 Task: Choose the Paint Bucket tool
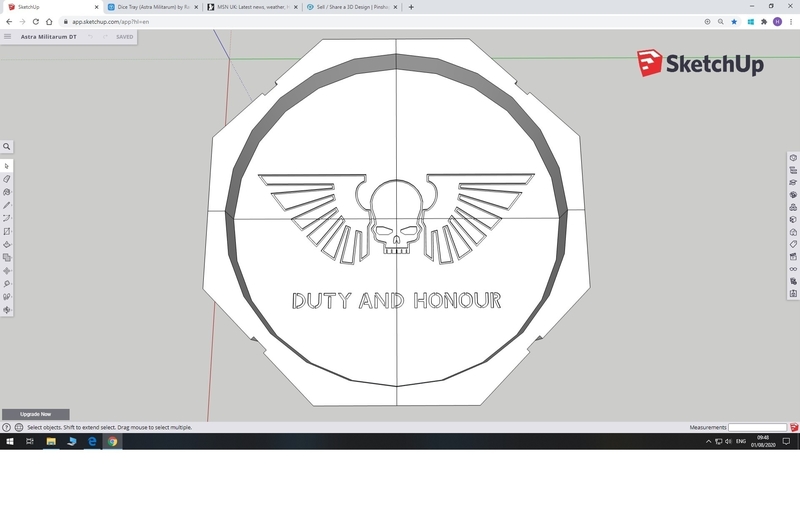[x=7, y=192]
